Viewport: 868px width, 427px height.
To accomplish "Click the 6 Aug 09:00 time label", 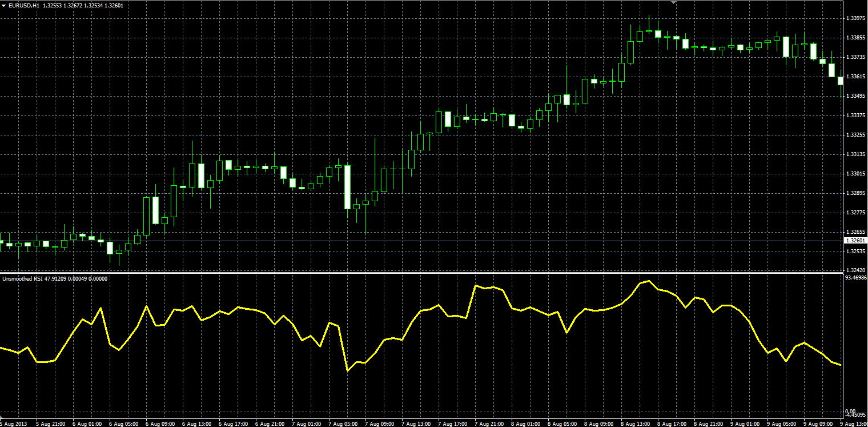I will pos(159,424).
